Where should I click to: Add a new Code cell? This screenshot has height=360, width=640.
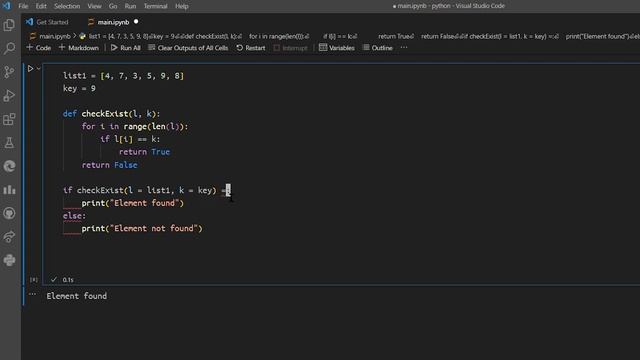(39, 48)
